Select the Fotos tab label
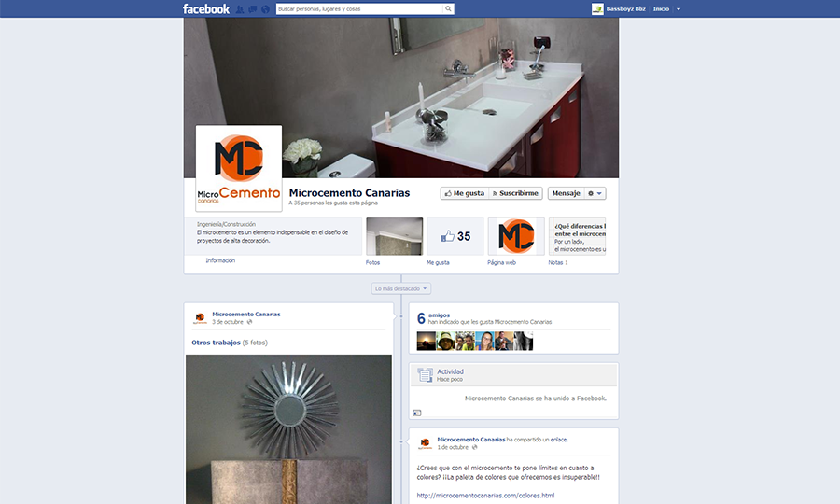This screenshot has width=840, height=504. click(x=372, y=263)
